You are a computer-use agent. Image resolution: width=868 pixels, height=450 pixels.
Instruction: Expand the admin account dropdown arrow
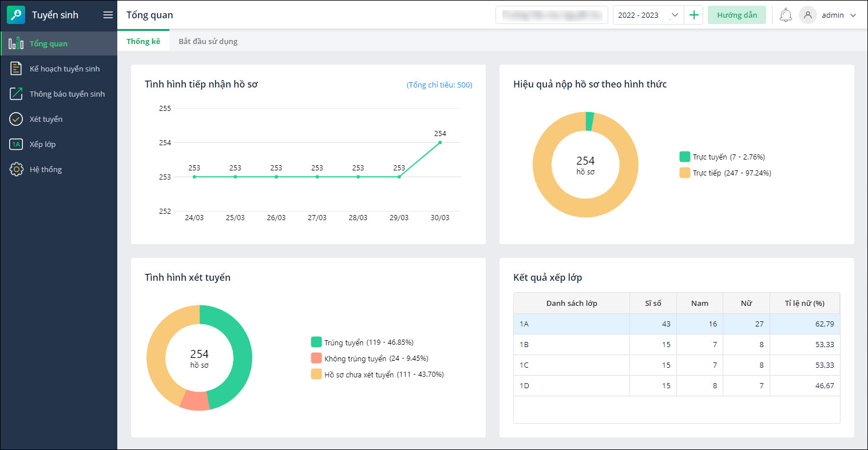(x=853, y=15)
